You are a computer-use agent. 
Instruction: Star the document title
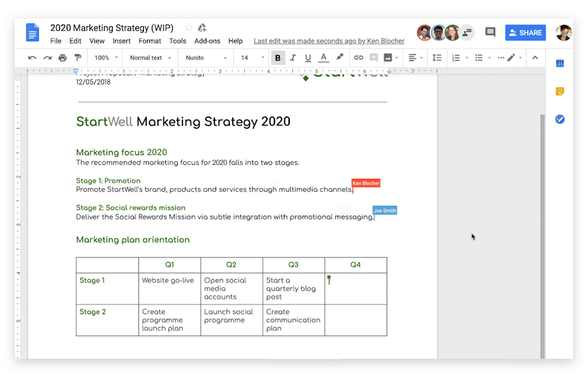[189, 28]
